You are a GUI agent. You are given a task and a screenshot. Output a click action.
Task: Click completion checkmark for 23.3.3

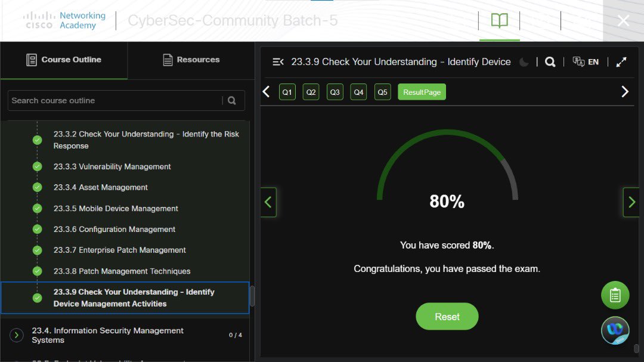(x=38, y=166)
